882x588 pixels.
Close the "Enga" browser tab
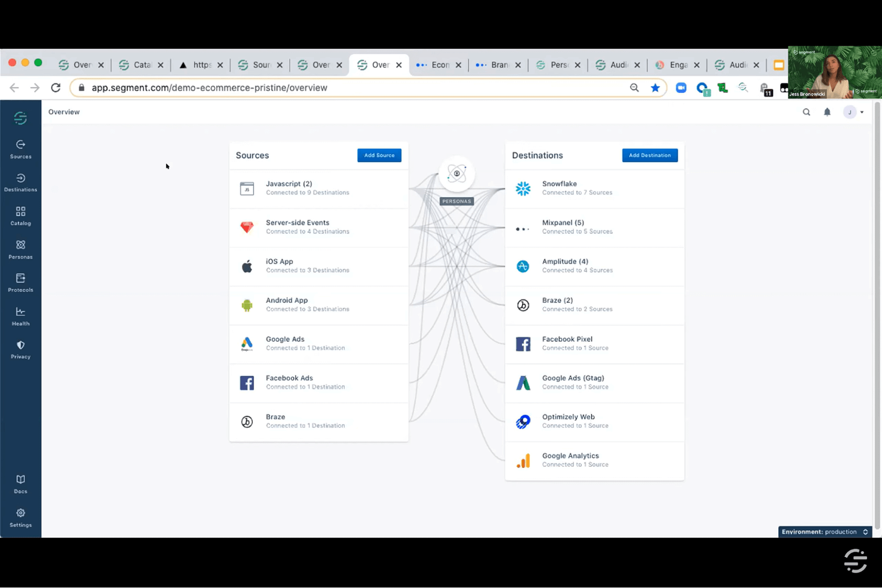point(697,65)
